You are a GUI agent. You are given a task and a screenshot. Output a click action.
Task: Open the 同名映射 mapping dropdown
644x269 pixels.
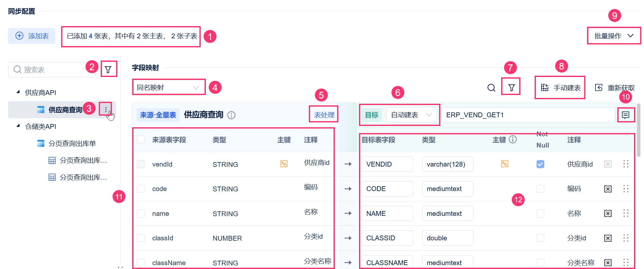[169, 87]
